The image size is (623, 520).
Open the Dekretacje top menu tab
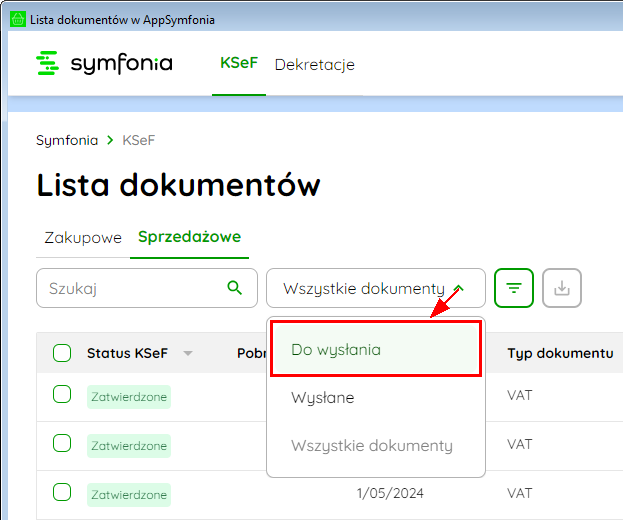click(314, 65)
